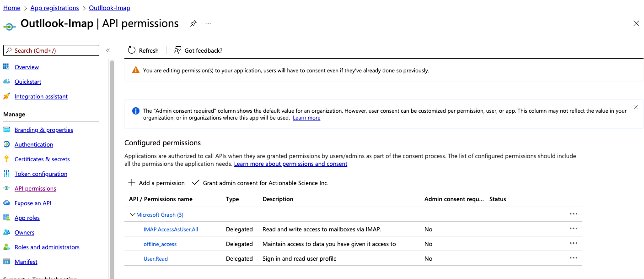Click the Type column header
Viewport: 644px width, 279px height.
click(x=232, y=199)
